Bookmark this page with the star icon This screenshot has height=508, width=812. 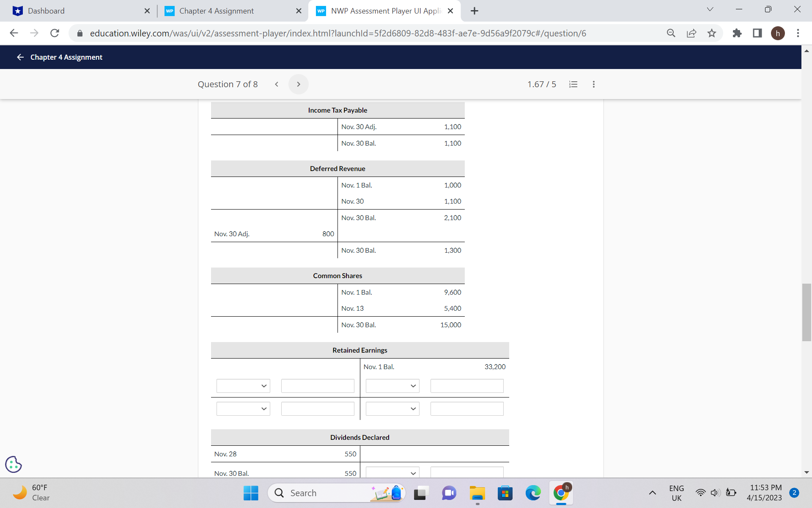pos(712,33)
